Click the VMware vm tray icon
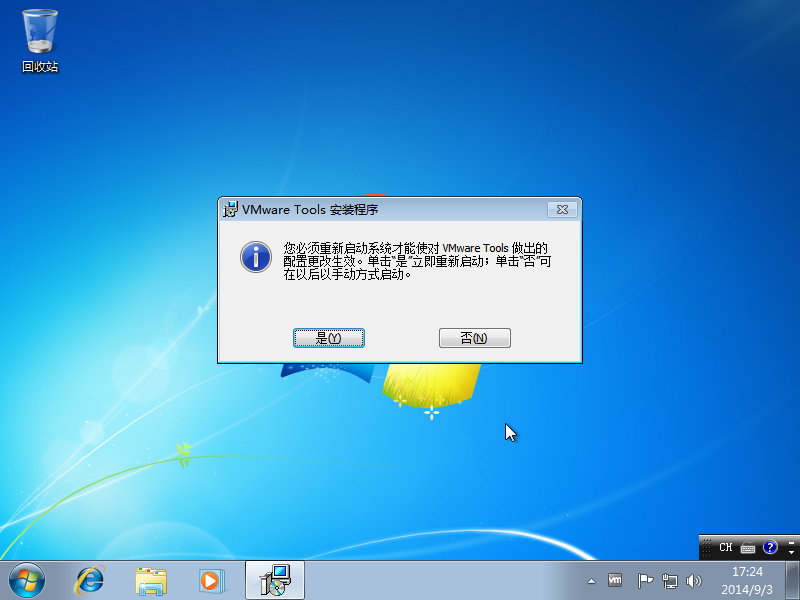 (x=615, y=580)
